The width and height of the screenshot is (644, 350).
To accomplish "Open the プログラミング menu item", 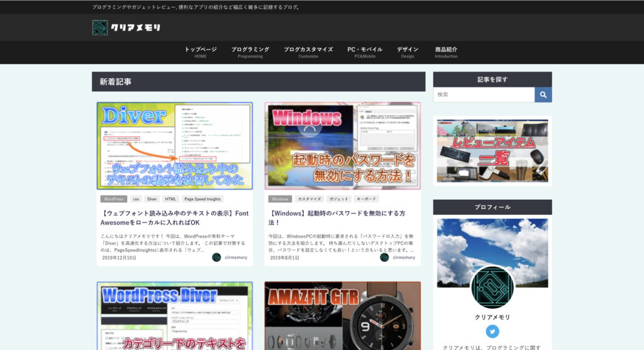I will (250, 52).
